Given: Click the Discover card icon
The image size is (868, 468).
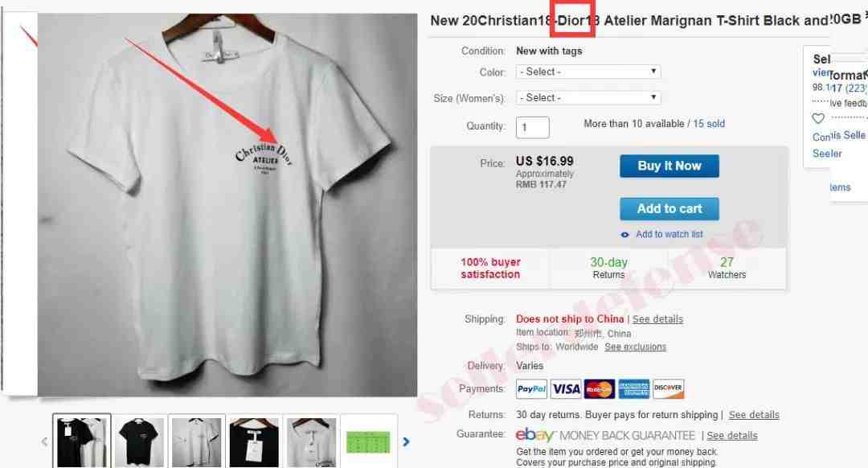Looking at the screenshot, I should [x=668, y=389].
